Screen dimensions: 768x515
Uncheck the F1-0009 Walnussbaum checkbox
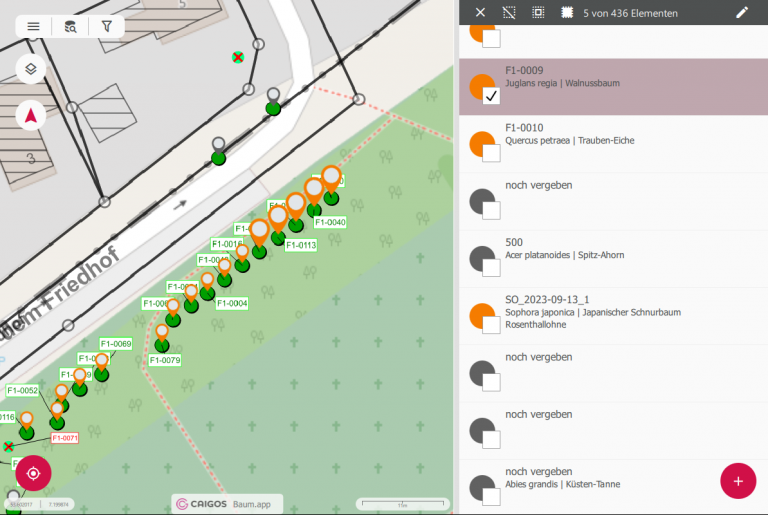[491, 96]
